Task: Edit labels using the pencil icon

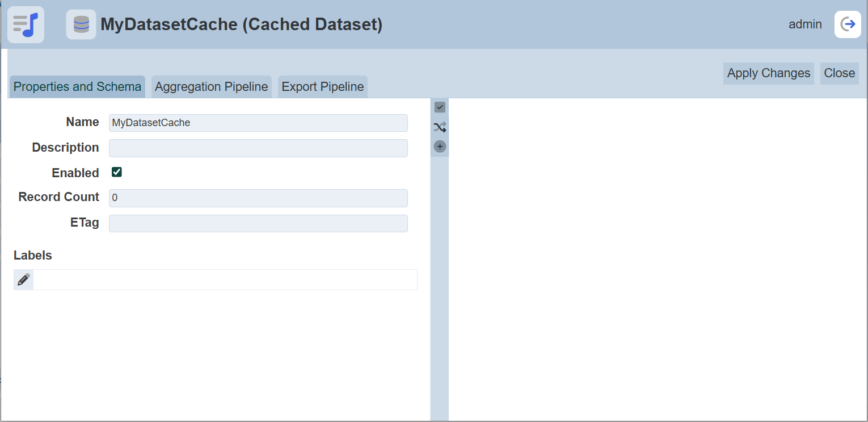Action: coord(23,279)
